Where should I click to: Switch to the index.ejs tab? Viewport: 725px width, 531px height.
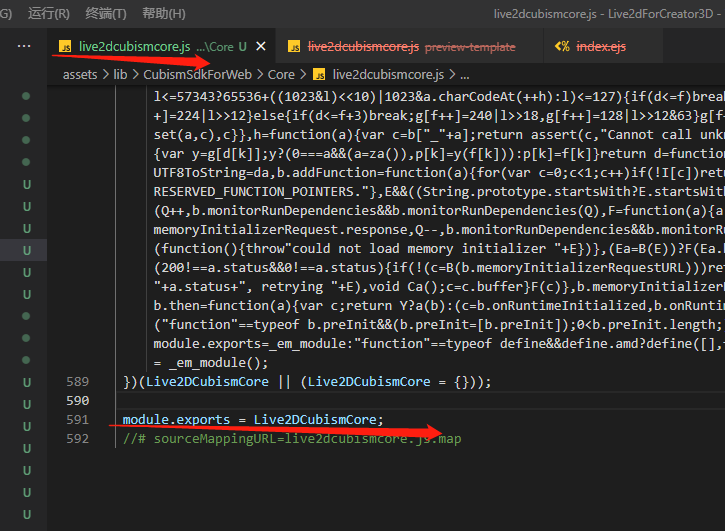[x=603, y=46]
